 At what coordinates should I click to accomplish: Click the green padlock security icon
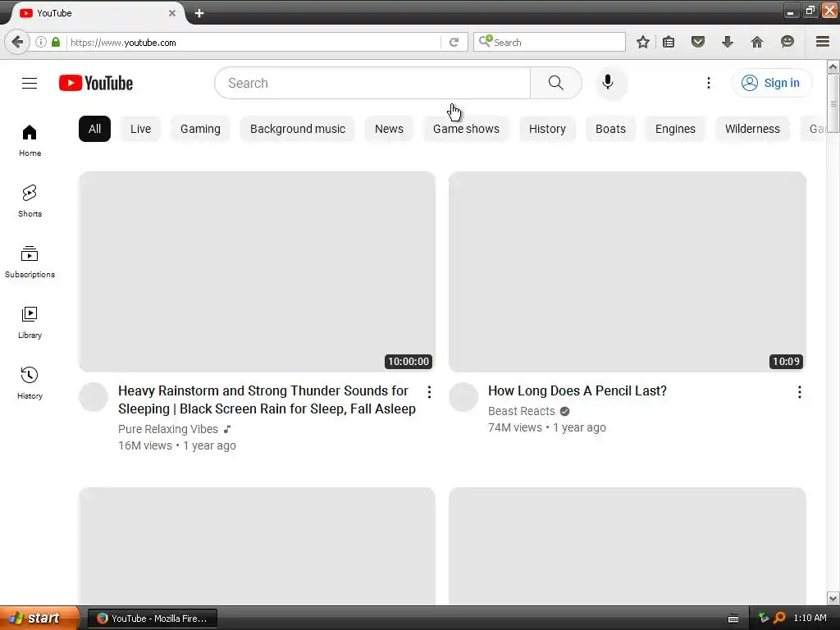point(56,42)
